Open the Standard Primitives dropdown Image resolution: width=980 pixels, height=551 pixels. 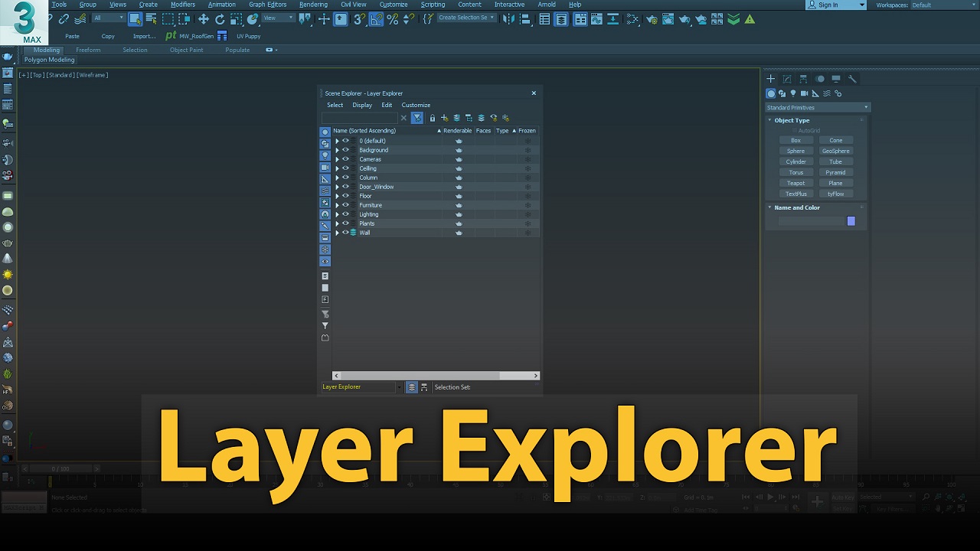tap(818, 108)
